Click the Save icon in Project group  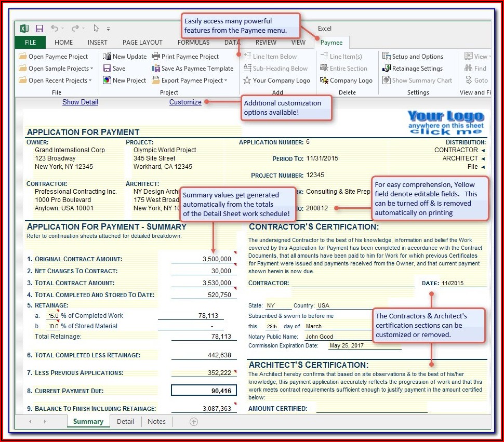pyautogui.click(x=107, y=69)
